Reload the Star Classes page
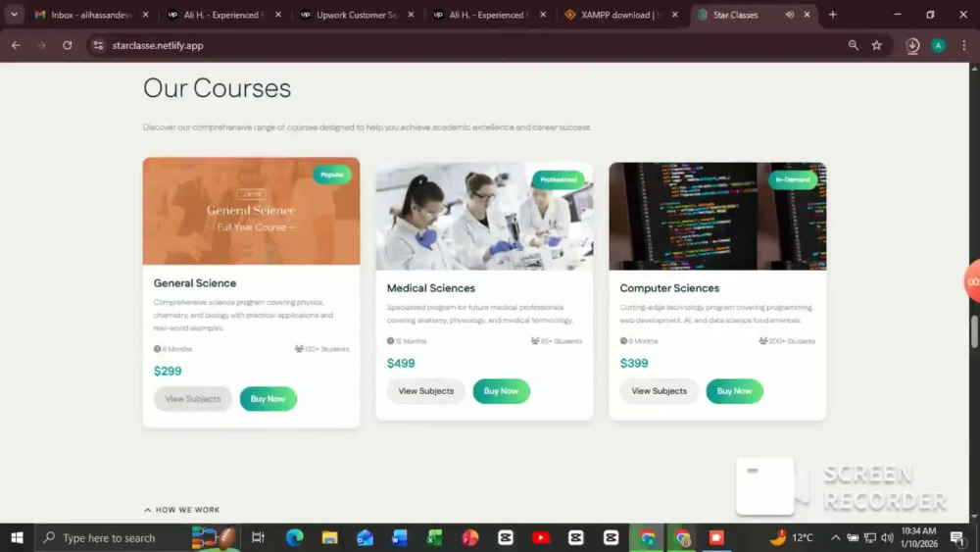This screenshot has height=552, width=980. point(67,45)
